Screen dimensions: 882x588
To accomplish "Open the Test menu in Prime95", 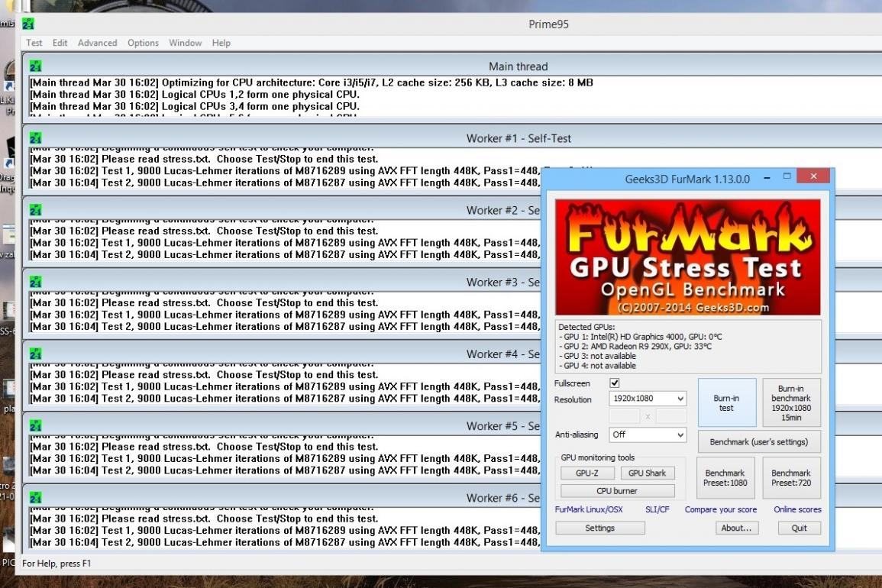I will [34, 43].
